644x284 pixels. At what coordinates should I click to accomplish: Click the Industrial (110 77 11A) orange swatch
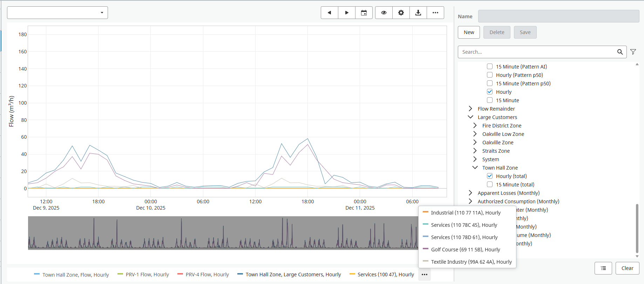pos(426,212)
